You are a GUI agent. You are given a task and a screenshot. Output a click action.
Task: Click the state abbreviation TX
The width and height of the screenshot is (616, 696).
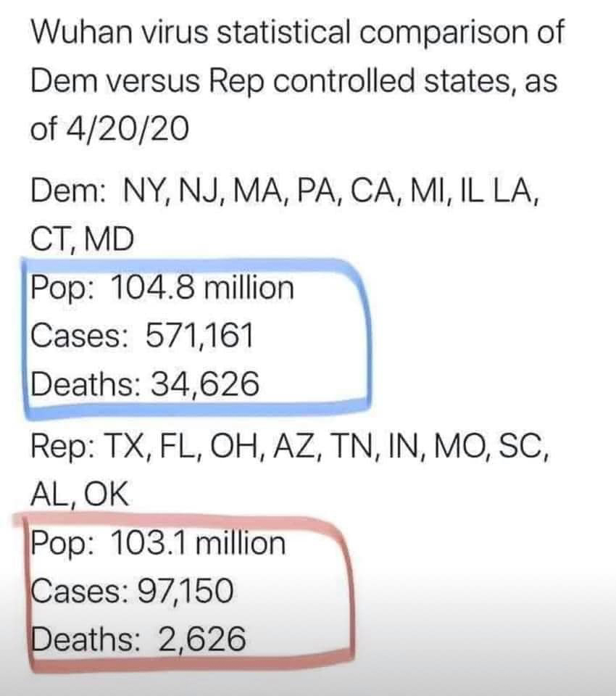coord(125,446)
